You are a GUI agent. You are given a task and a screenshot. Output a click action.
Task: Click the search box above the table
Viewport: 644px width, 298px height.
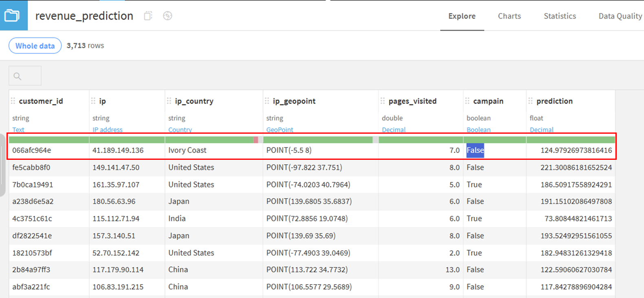25,76
